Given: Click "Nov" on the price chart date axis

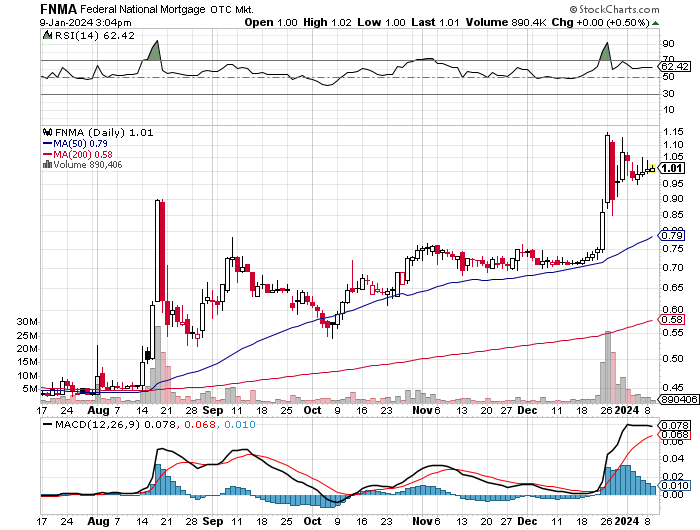Looking at the screenshot, I should click(422, 410).
